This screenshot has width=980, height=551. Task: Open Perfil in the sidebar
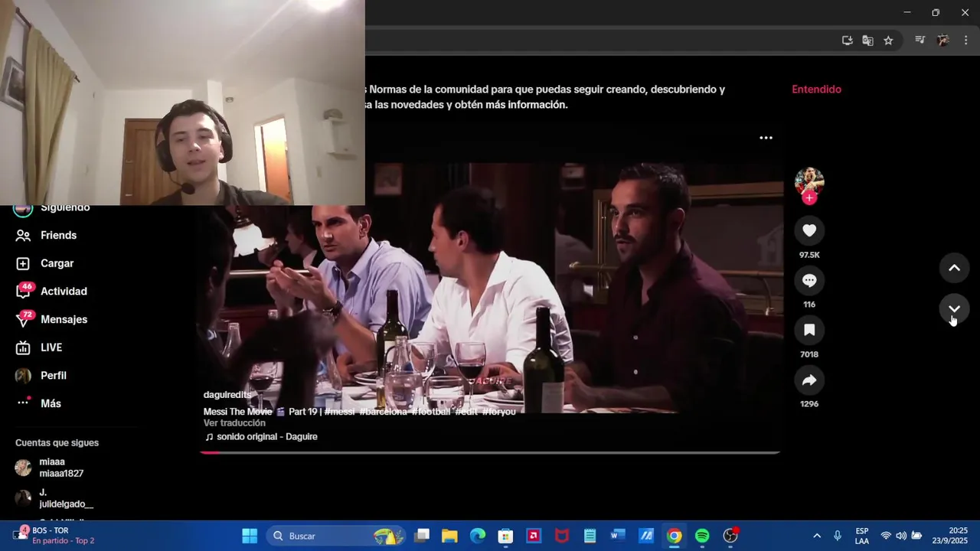tap(54, 376)
